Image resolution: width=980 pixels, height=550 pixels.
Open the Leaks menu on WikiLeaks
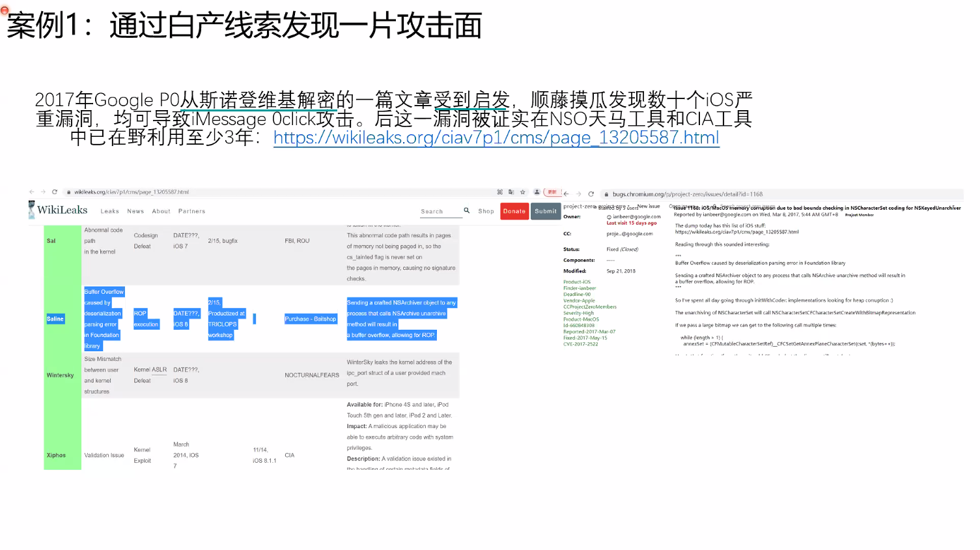tap(110, 211)
